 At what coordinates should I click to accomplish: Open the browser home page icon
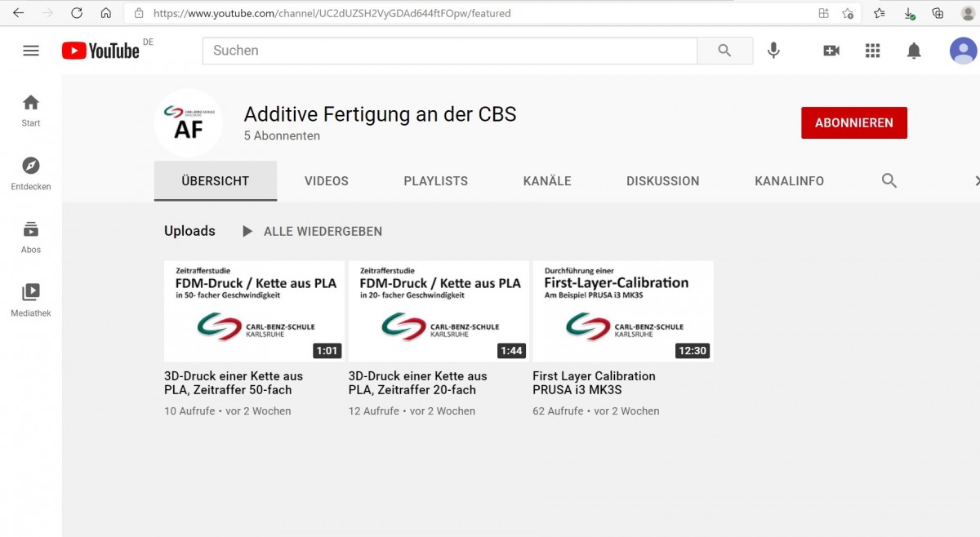tap(106, 13)
